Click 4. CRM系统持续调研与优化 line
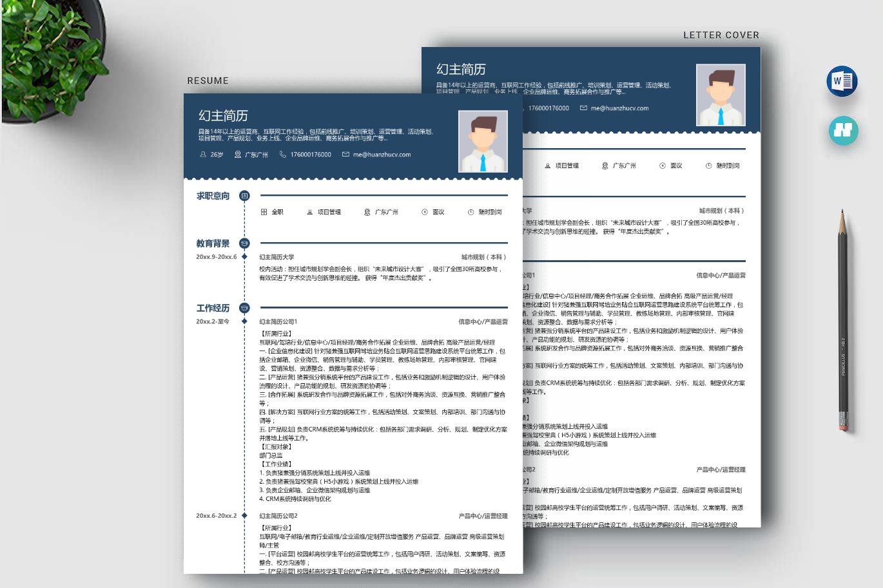 click(x=295, y=498)
